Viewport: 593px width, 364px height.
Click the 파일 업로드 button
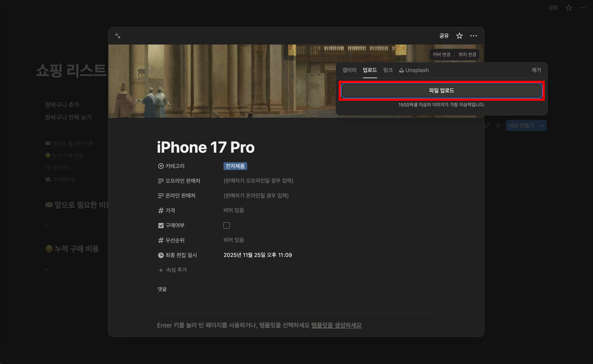click(441, 90)
